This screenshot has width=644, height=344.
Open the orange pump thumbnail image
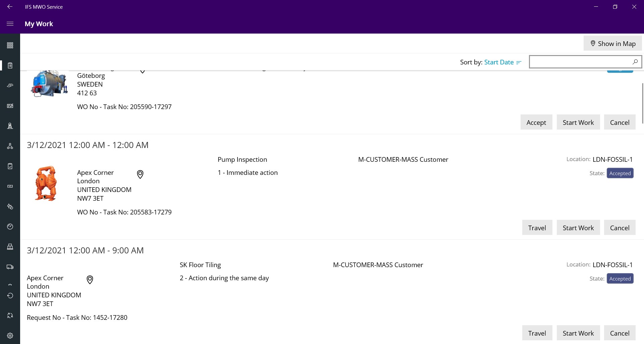click(46, 184)
